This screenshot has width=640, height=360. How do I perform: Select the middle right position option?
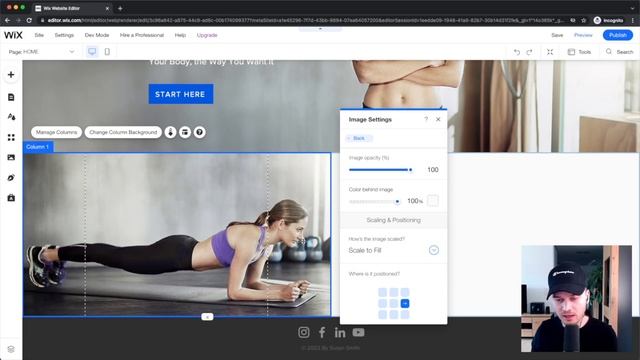[405, 303]
